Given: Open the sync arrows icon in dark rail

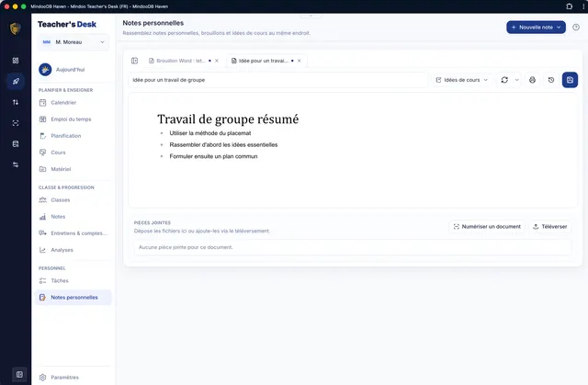Looking at the screenshot, I should click(x=16, y=102).
